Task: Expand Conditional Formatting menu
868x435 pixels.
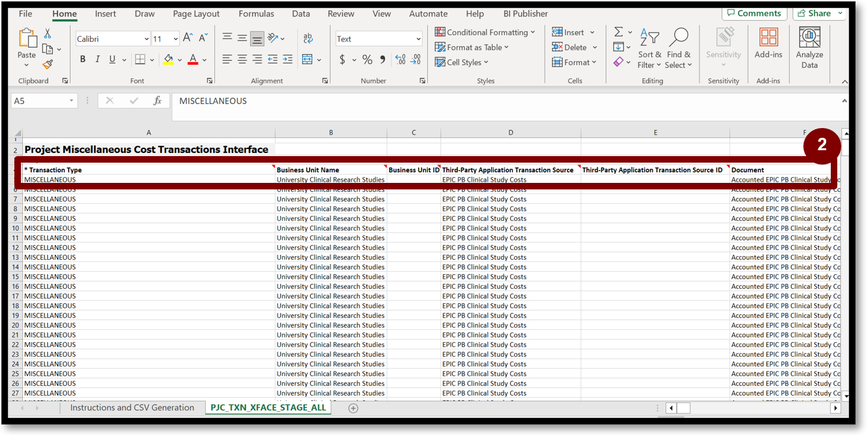Action: 485,32
